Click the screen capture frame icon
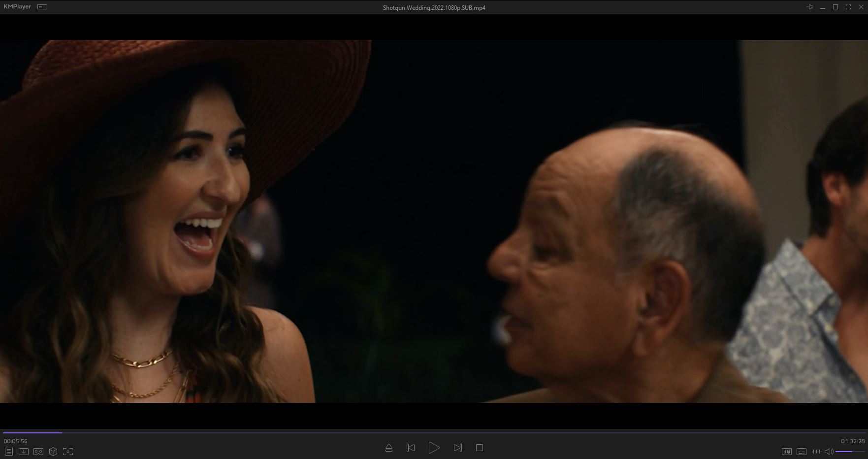 click(x=68, y=452)
